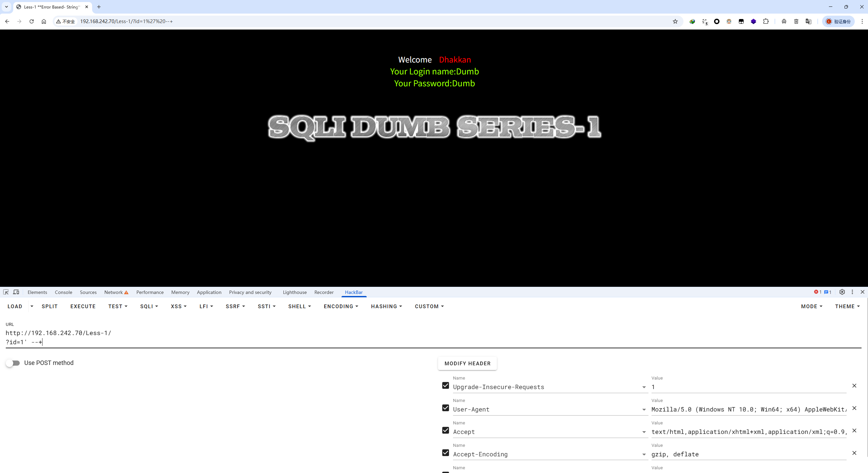Select the DevTools element inspector icon
The image size is (868, 473).
6,292
